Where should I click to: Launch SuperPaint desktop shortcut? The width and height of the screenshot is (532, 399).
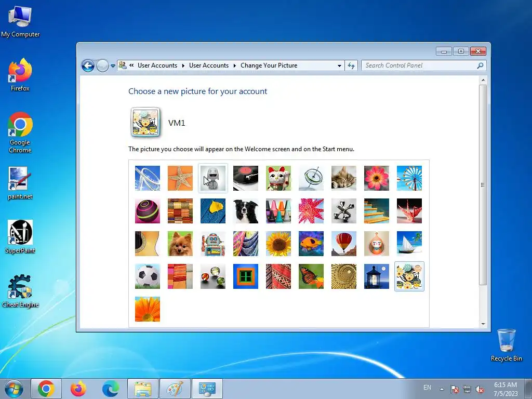pyautogui.click(x=20, y=237)
